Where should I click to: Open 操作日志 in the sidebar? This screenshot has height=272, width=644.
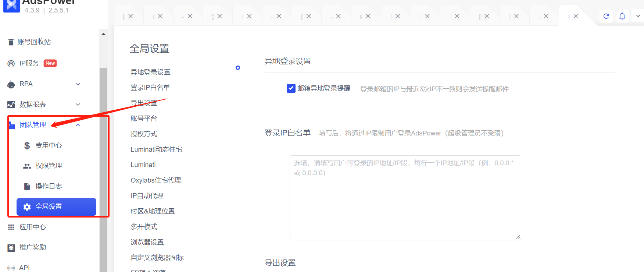(49, 186)
